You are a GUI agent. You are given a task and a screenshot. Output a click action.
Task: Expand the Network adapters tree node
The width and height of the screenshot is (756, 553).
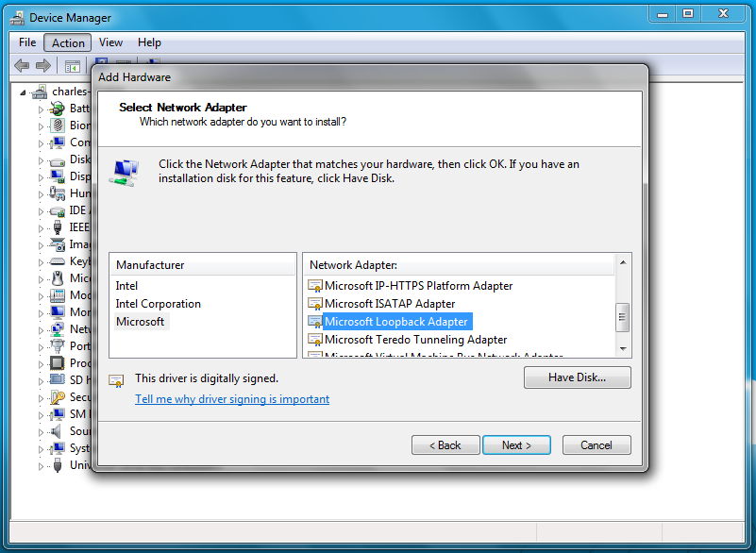click(42, 328)
